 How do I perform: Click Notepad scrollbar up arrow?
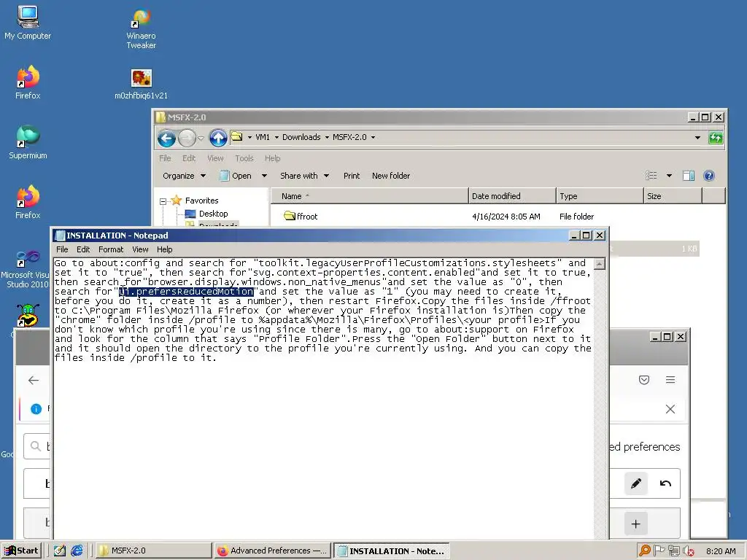[600, 263]
